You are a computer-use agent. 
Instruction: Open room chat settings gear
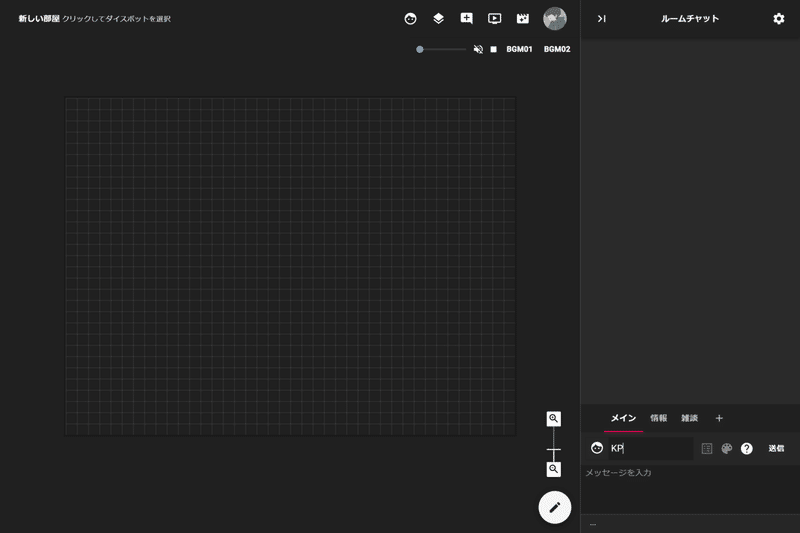tap(779, 19)
